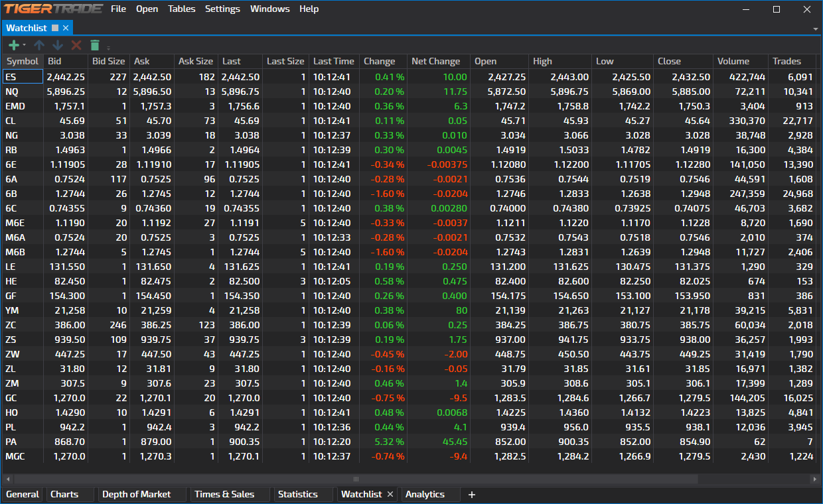This screenshot has width=823, height=504.
Task: Select the YM symbol row
Action: 410,310
